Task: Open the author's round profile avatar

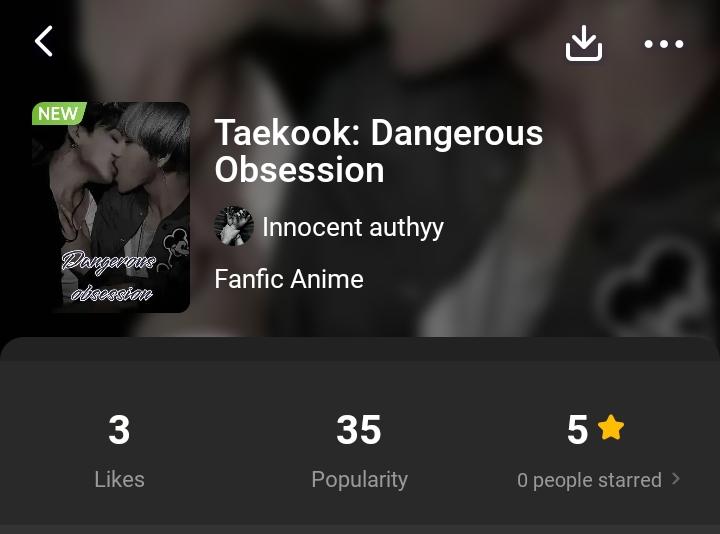Action: tap(234, 226)
